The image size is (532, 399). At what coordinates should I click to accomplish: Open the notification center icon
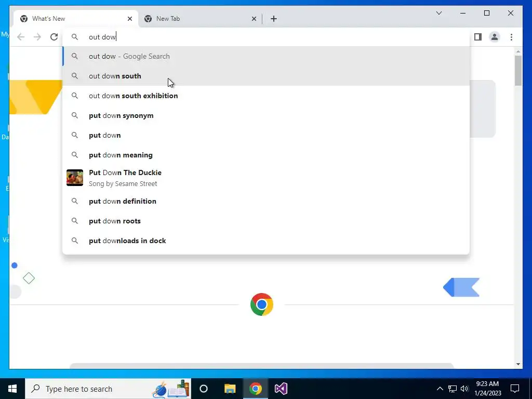point(515,389)
